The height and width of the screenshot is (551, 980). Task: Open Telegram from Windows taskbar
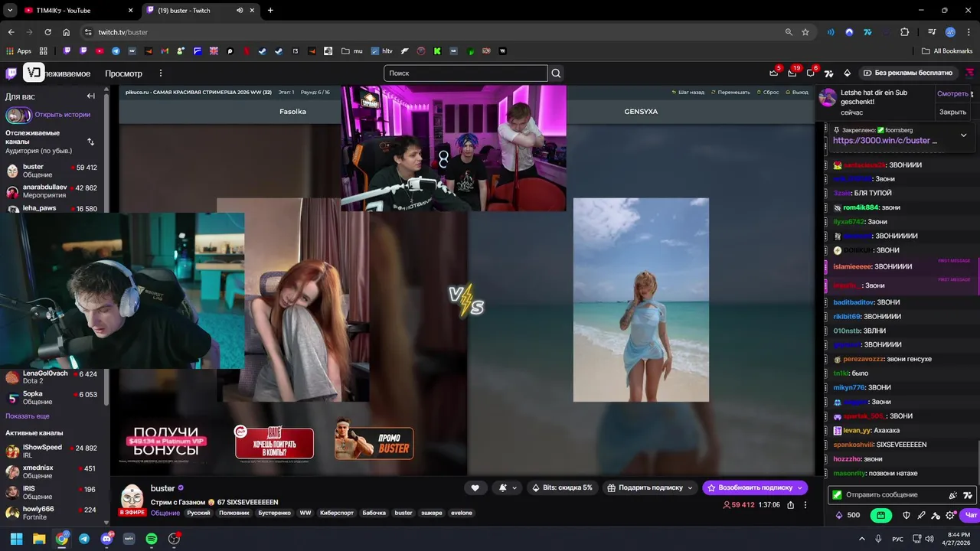coord(84,539)
